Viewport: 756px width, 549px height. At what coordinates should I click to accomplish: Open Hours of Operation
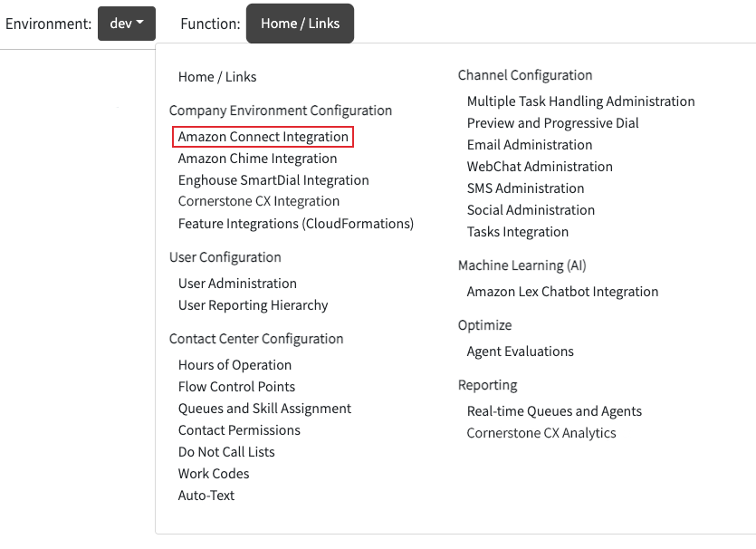coord(234,365)
